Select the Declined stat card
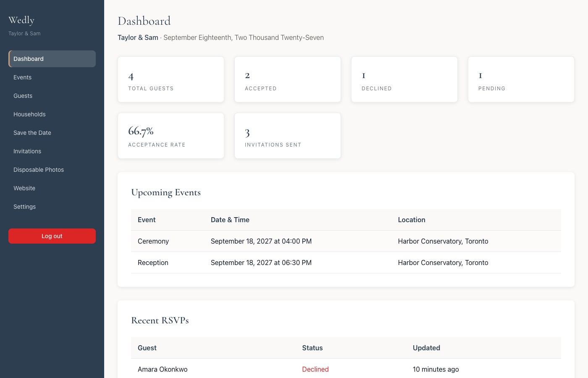Viewport: 588px width, 378px height. 404,79
